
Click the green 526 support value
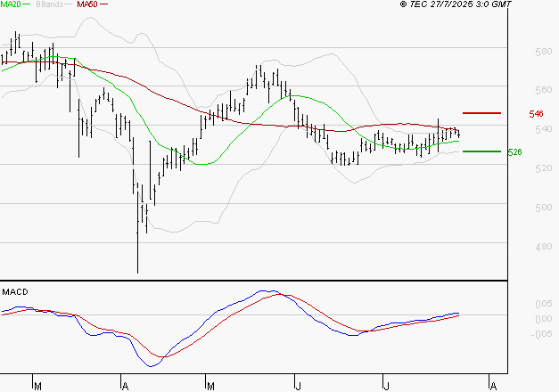coord(514,152)
